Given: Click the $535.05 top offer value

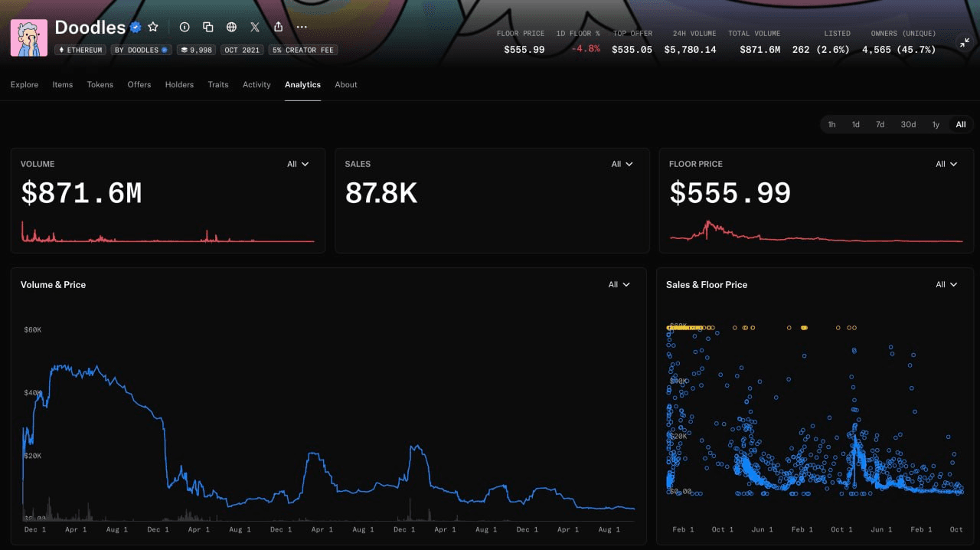Looking at the screenshot, I should (632, 50).
